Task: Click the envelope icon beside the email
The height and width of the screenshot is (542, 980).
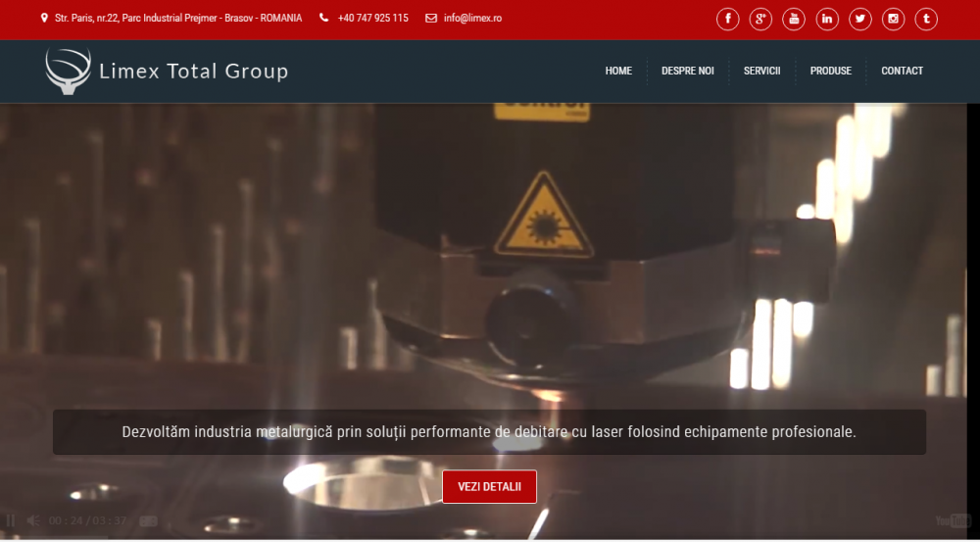Action: click(430, 19)
